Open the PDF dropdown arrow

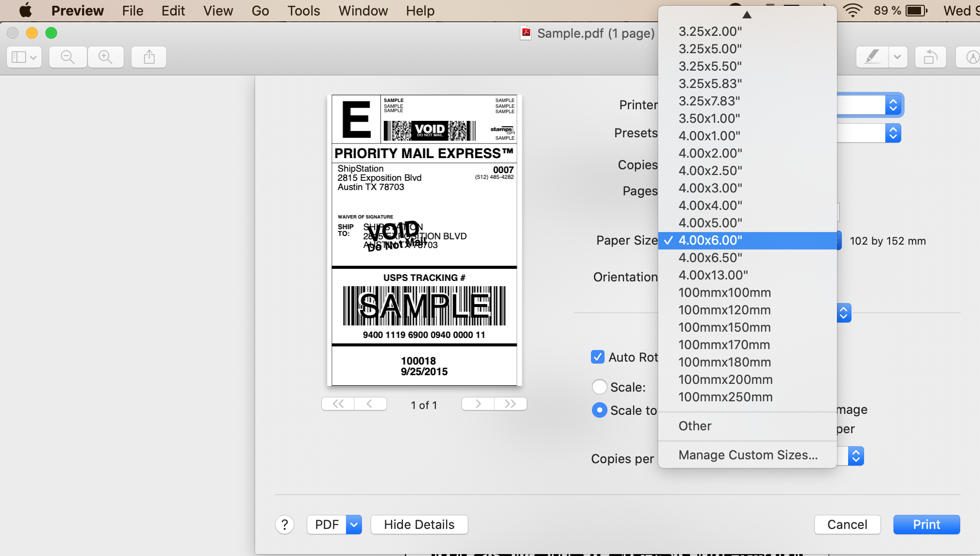tap(354, 525)
